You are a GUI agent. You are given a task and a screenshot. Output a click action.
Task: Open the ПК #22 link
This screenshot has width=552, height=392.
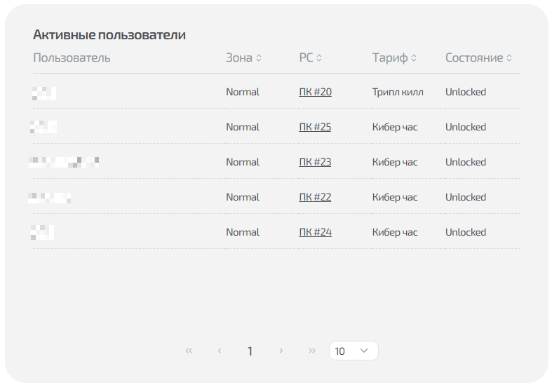click(x=315, y=197)
